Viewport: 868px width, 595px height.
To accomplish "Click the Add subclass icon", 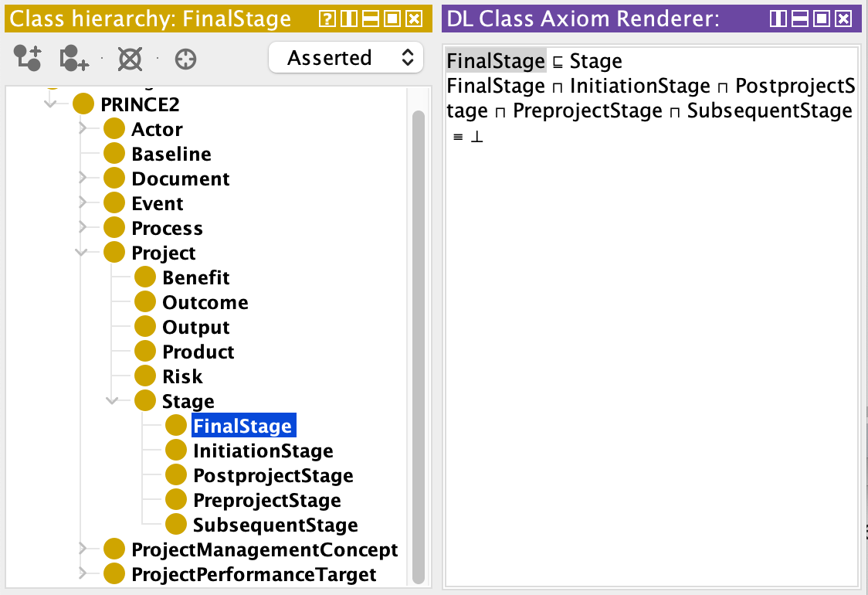I will click(x=28, y=58).
